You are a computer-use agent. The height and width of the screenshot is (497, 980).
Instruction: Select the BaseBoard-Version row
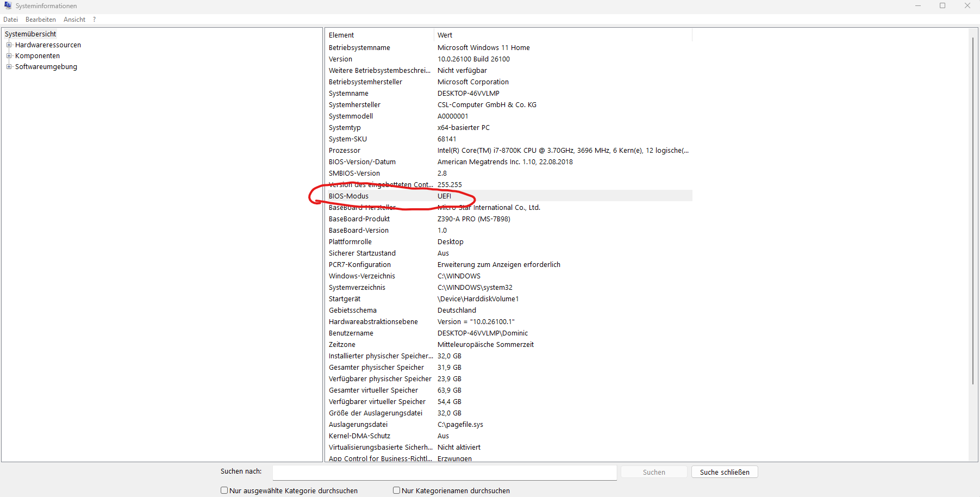click(x=509, y=231)
